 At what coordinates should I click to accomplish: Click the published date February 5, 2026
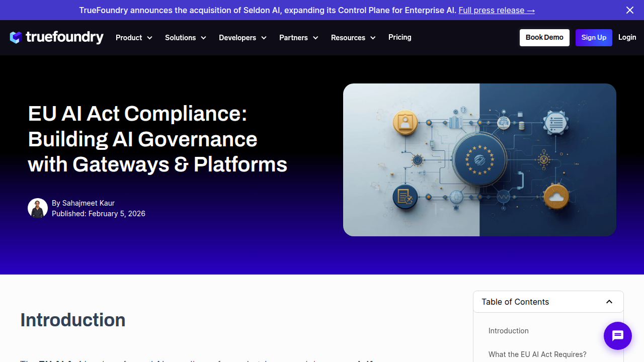tap(117, 214)
